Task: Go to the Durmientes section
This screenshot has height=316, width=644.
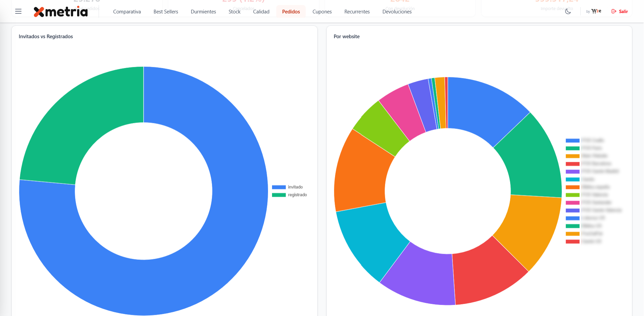Action: [203, 12]
